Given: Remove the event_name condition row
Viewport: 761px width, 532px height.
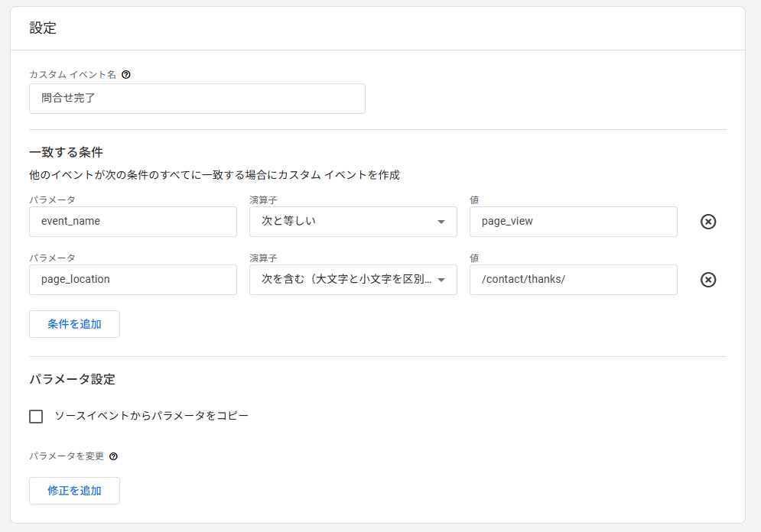Looking at the screenshot, I should coord(708,222).
